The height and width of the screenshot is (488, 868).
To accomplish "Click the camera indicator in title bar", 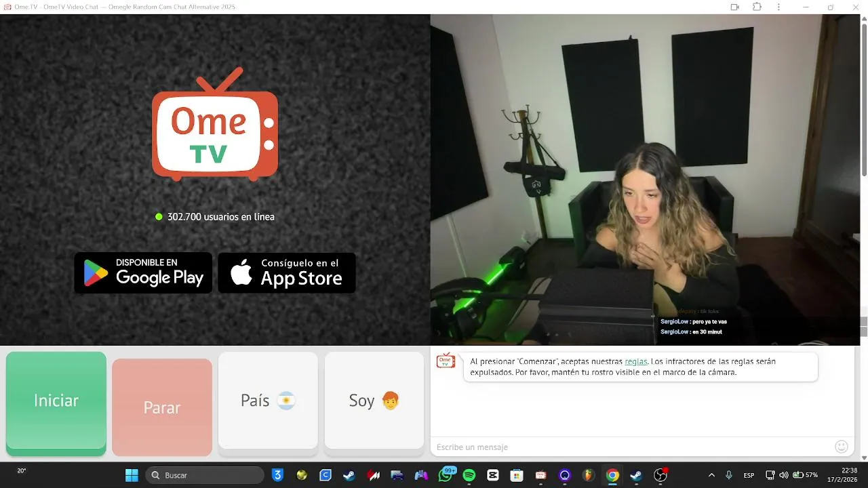I will point(734,7).
